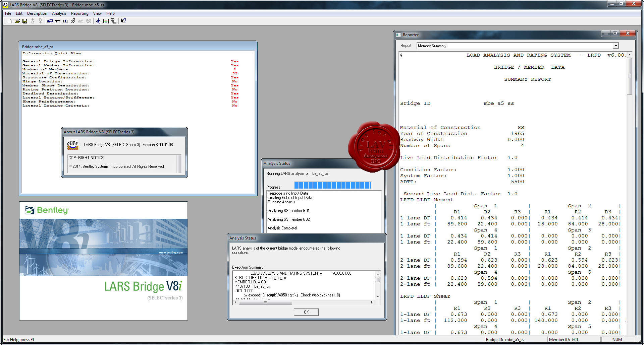This screenshot has width=644, height=345.
Task: Click the greyed import document icon
Action: click(x=33, y=21)
